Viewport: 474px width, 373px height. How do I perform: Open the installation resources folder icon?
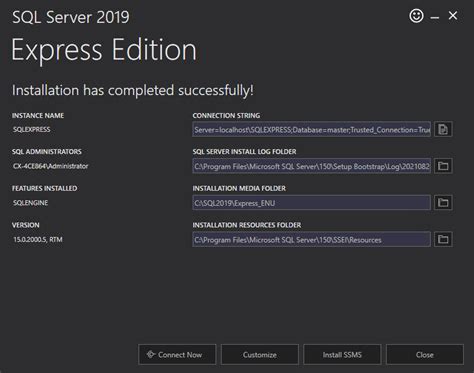(443, 239)
